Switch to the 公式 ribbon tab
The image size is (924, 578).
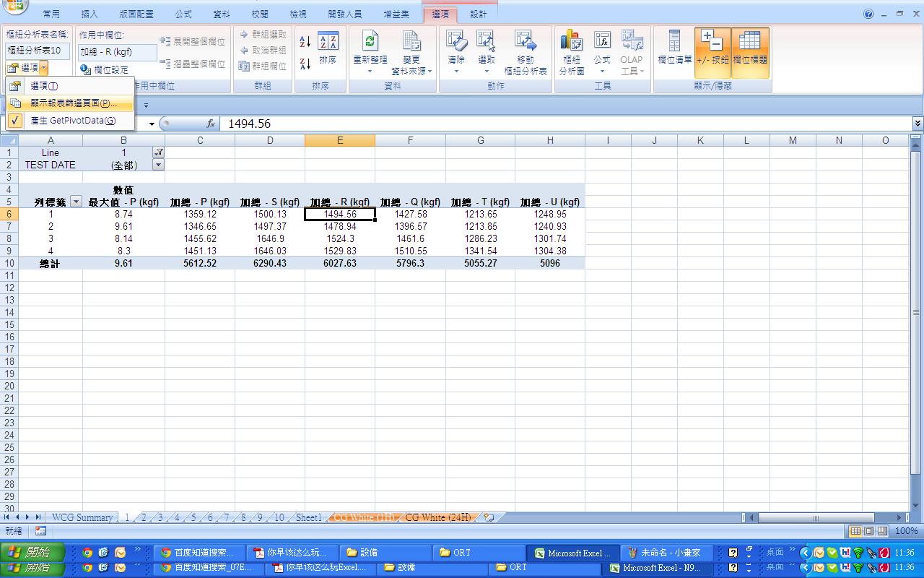pyautogui.click(x=183, y=14)
